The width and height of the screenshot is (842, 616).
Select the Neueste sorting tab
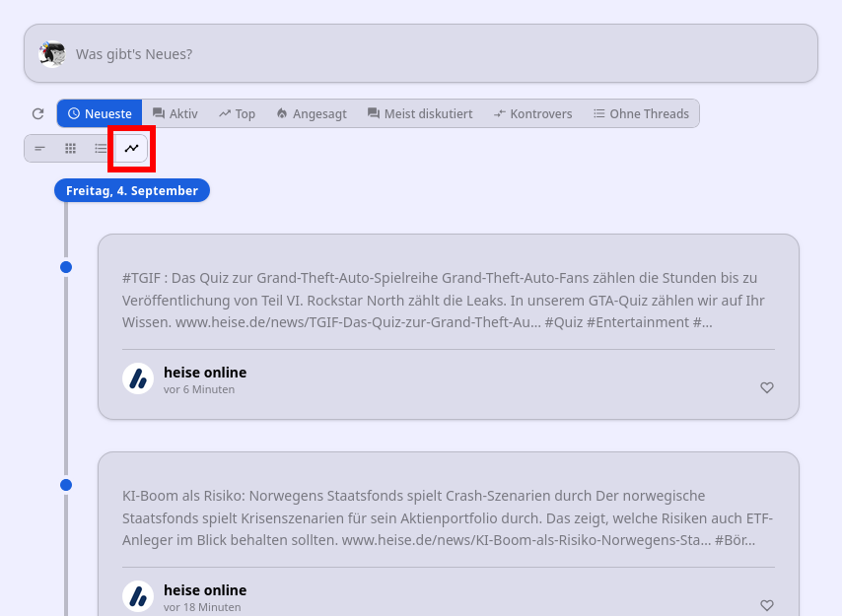click(x=100, y=113)
